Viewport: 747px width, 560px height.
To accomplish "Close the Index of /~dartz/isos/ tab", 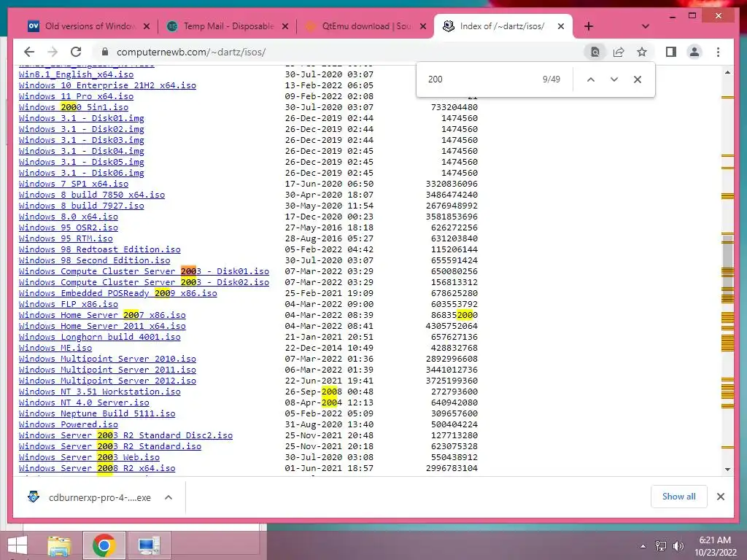I will point(561,26).
